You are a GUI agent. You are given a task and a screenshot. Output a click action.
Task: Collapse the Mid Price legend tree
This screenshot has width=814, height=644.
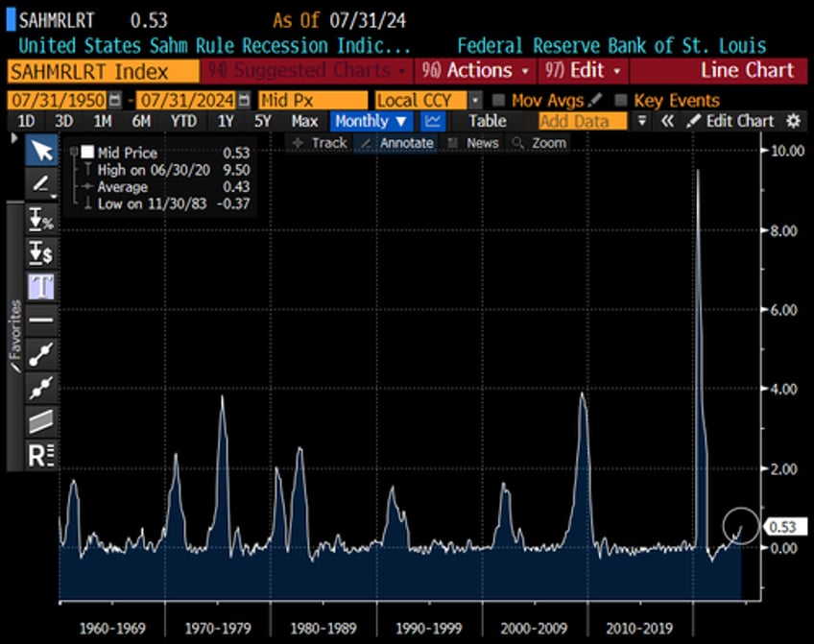[74, 152]
